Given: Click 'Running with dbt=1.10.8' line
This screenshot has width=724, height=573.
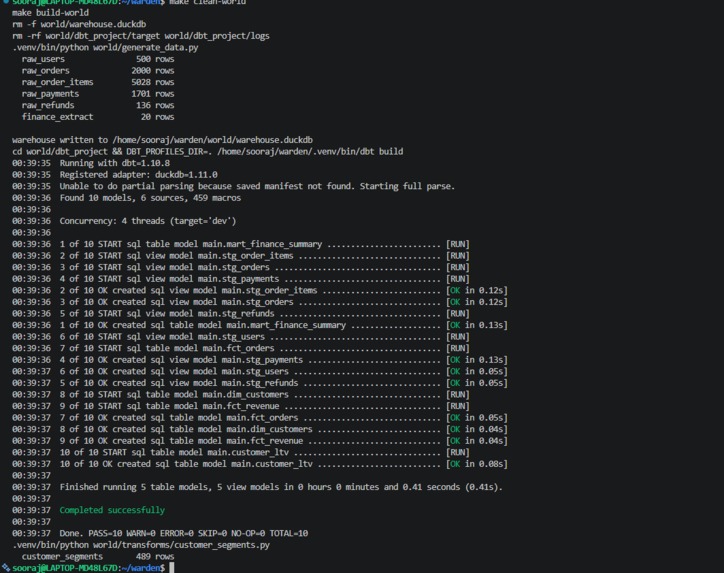Looking at the screenshot, I should 91,163.
